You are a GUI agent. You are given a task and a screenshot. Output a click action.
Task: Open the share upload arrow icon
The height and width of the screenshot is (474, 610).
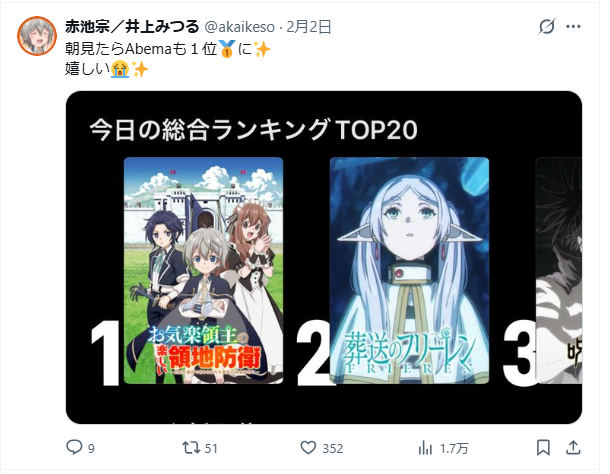573,448
